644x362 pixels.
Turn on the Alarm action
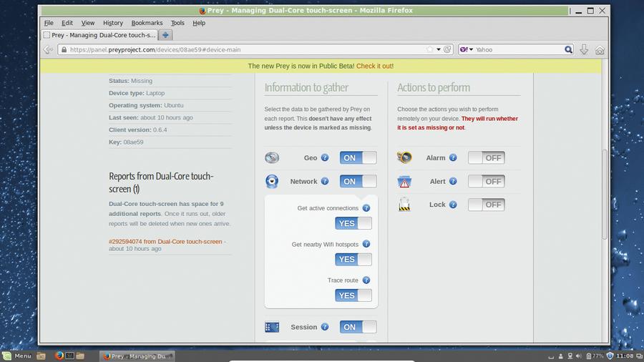487,157
